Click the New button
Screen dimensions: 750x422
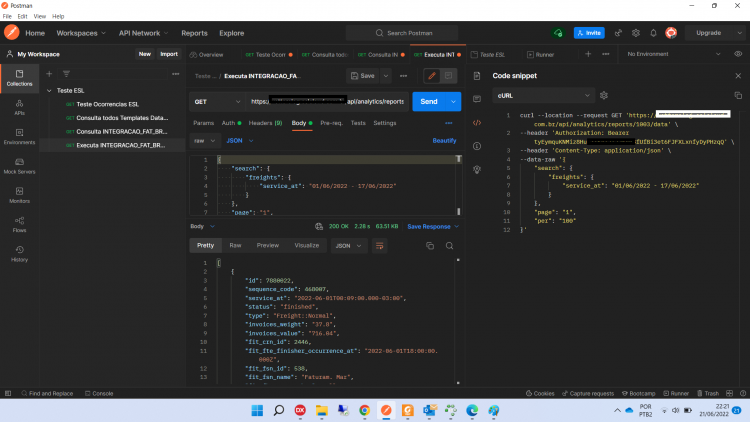(x=144, y=54)
